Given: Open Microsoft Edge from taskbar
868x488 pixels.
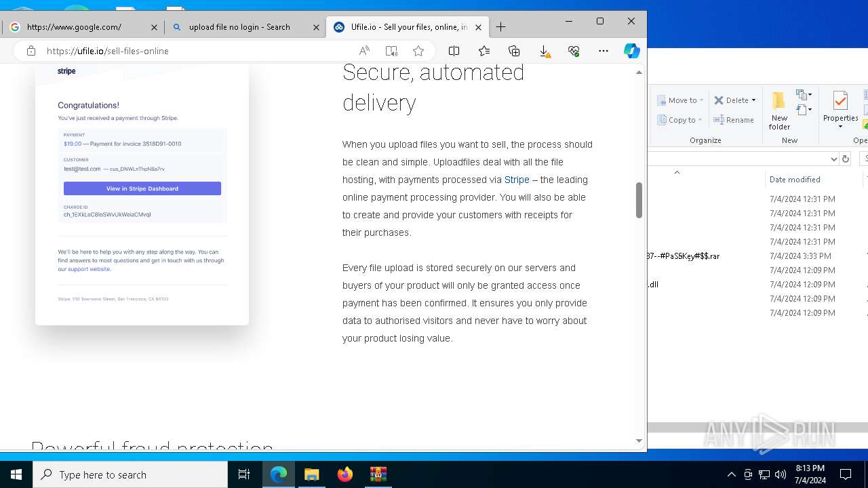Looking at the screenshot, I should point(279,474).
